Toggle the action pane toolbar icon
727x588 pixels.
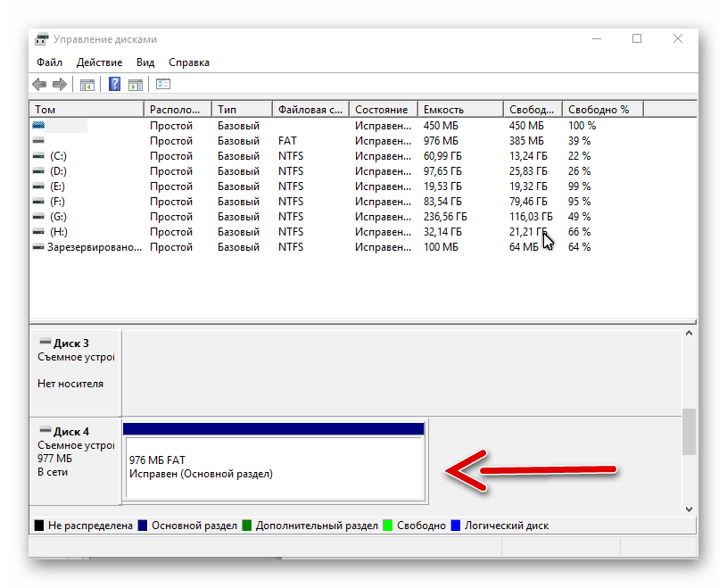click(135, 85)
